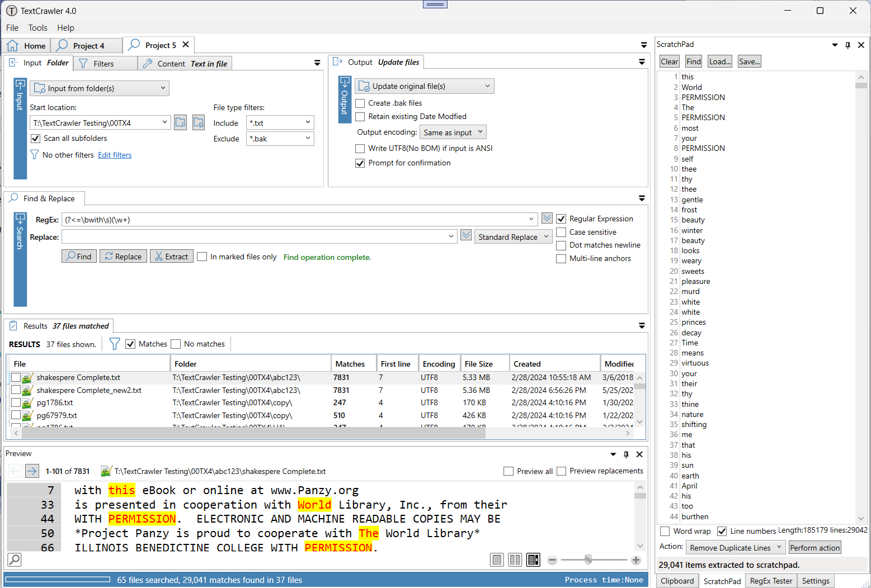Click the Preview zoom slider handle

coord(588,559)
